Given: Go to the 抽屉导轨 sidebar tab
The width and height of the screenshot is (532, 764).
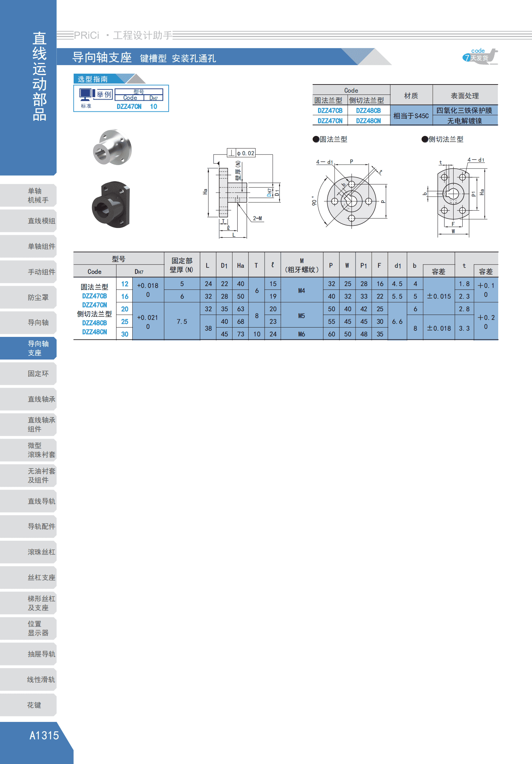Looking at the screenshot, I should (28, 654).
